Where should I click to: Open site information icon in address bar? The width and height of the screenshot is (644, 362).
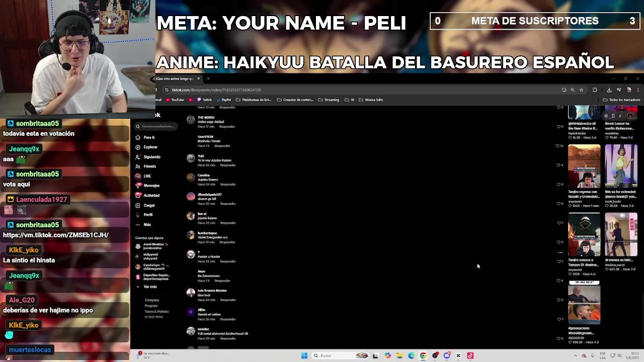point(167,90)
